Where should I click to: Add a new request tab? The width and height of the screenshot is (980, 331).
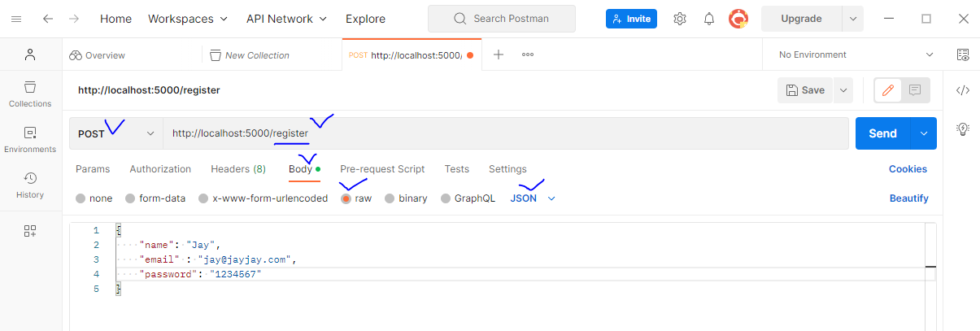point(499,54)
